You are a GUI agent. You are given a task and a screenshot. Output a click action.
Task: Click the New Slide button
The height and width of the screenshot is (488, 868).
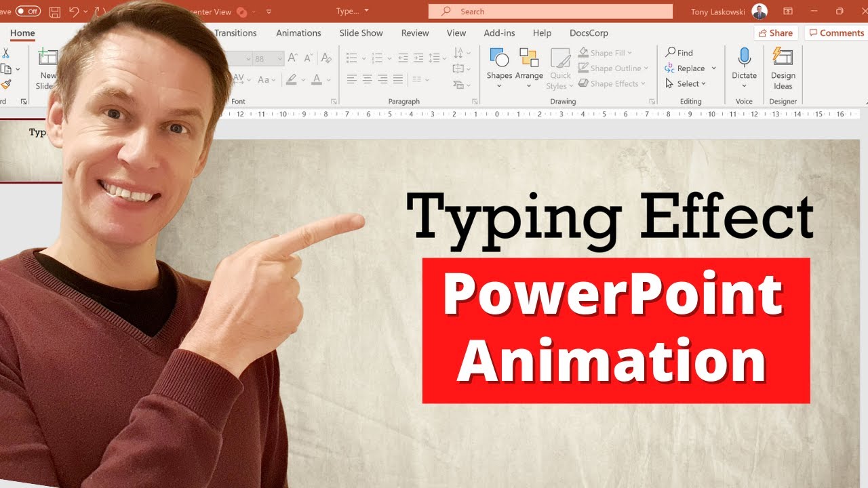[47, 68]
